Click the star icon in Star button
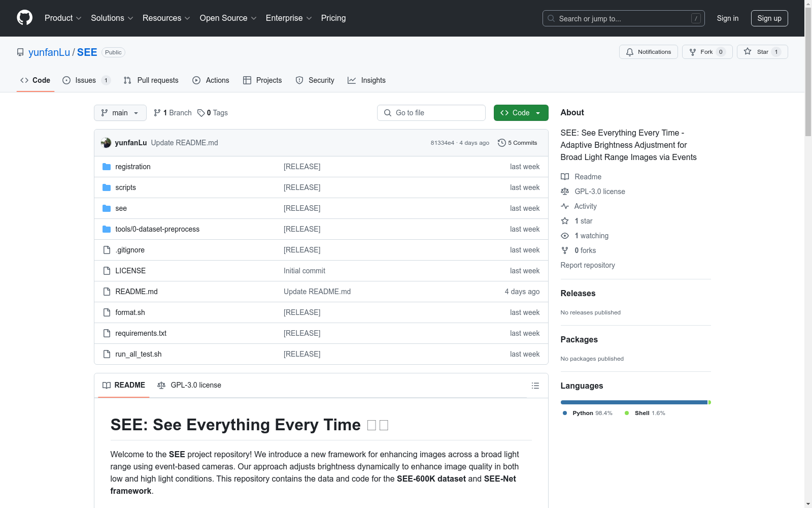This screenshot has height=508, width=812. [x=748, y=51]
